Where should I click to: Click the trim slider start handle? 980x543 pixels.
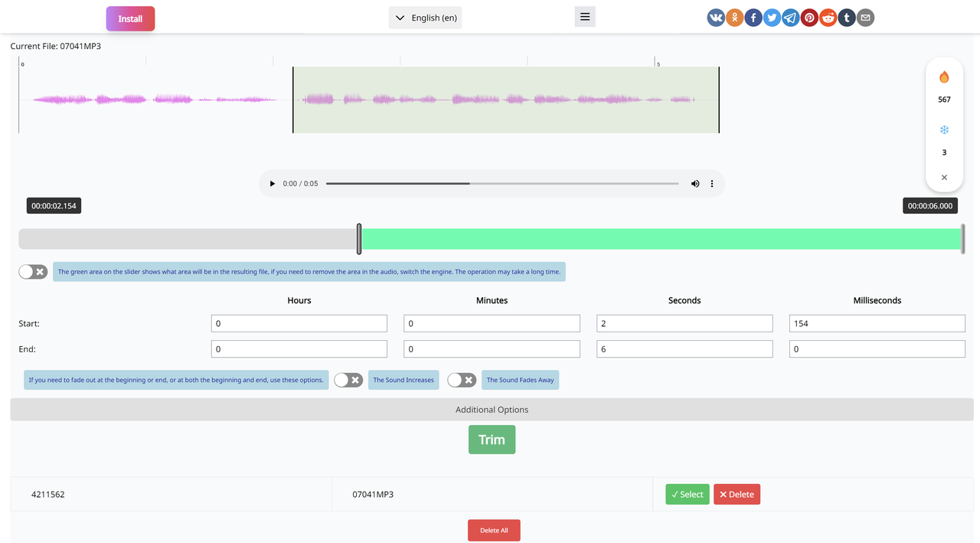pos(359,239)
